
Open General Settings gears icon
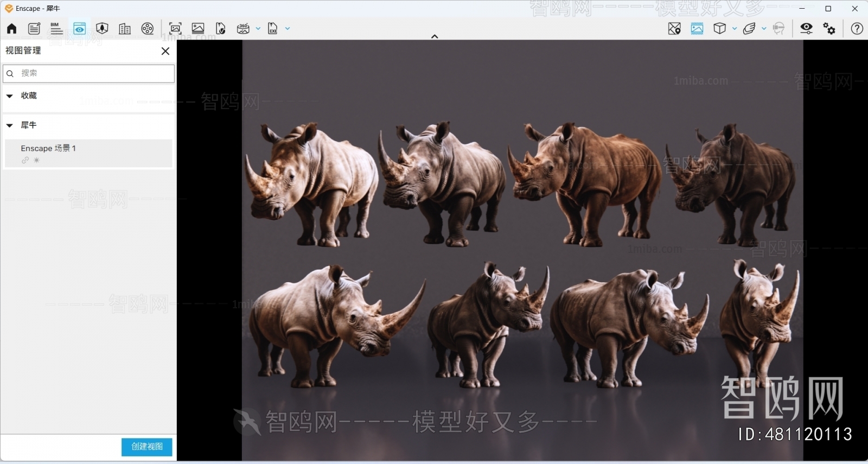[829, 29]
